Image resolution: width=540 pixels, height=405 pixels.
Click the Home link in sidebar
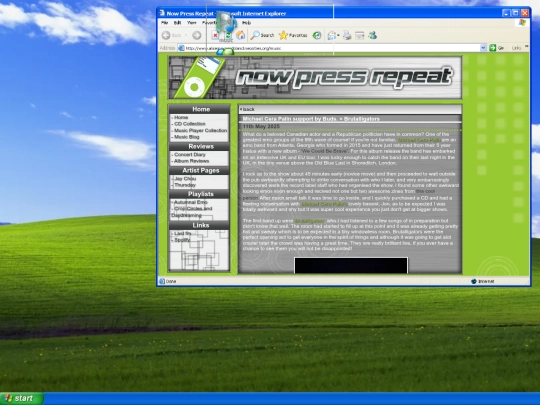tap(181, 117)
